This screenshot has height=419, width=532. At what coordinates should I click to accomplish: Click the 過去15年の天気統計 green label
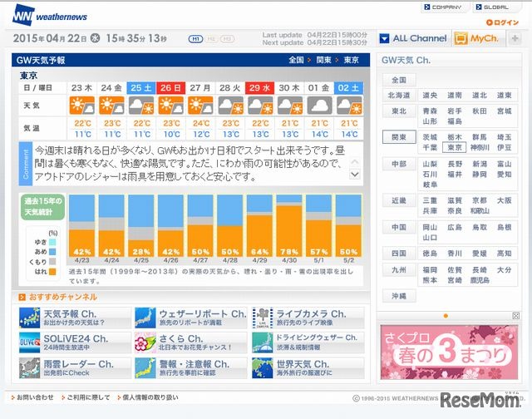[42, 206]
